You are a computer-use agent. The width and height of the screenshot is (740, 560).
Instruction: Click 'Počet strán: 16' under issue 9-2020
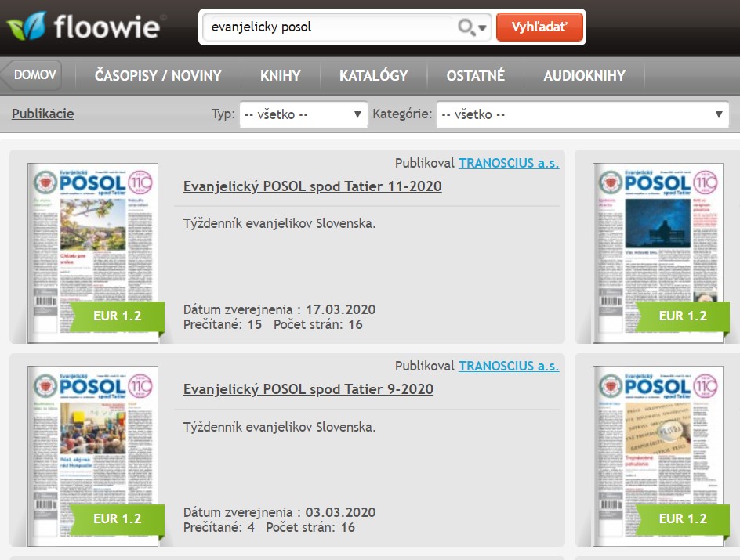click(x=310, y=527)
